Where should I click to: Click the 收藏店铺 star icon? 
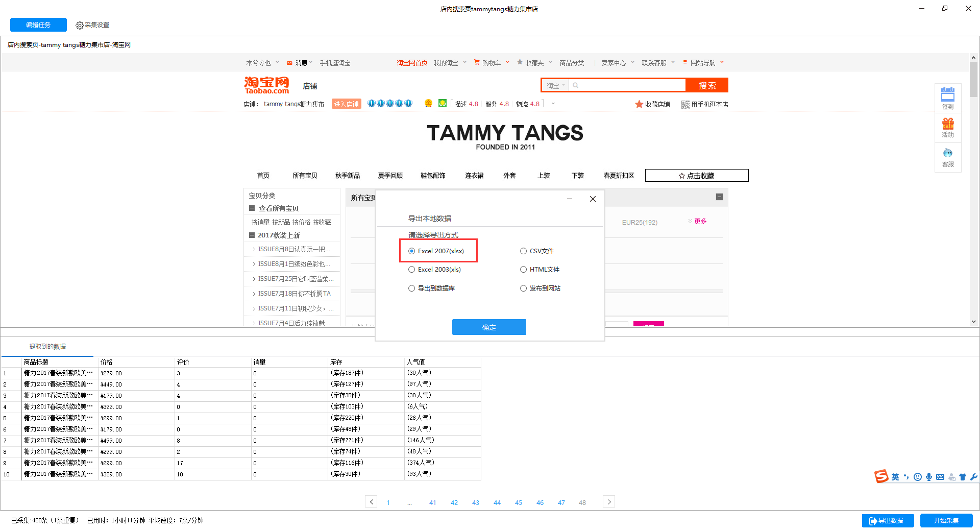point(639,104)
